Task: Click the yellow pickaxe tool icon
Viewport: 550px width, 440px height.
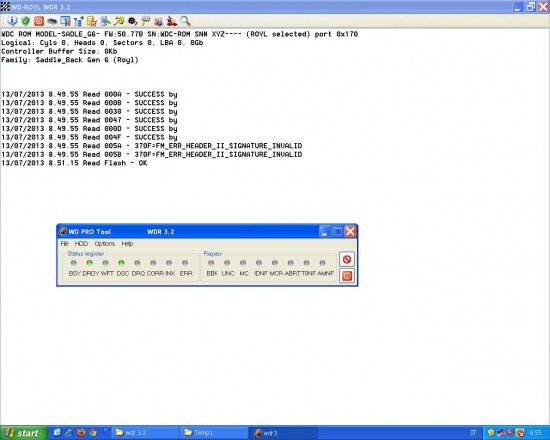Action: [x=119, y=21]
